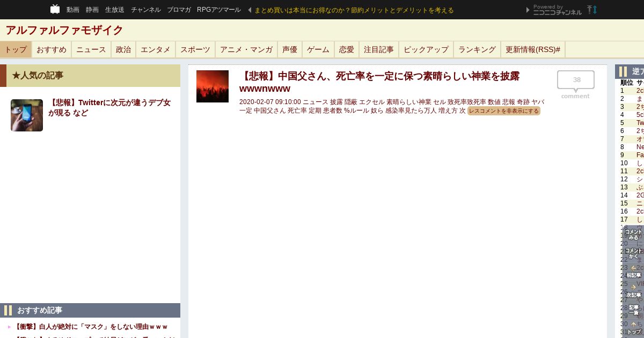Open チャンネル in Niconico top bar
Screen dimensions: 644x338
146,10
